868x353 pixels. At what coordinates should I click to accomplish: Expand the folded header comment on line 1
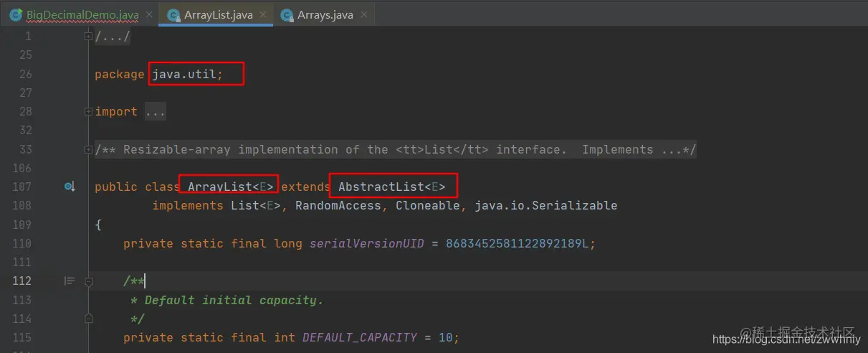pyautogui.click(x=88, y=36)
